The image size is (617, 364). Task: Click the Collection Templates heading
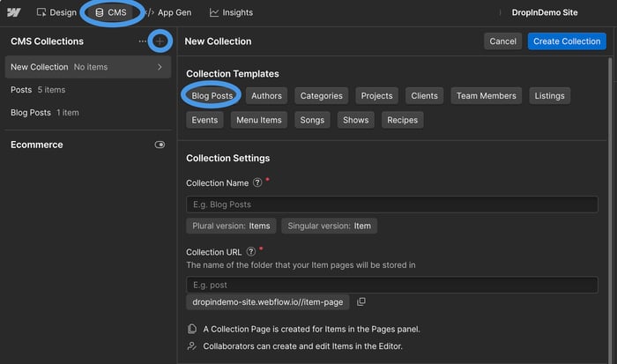coord(233,74)
